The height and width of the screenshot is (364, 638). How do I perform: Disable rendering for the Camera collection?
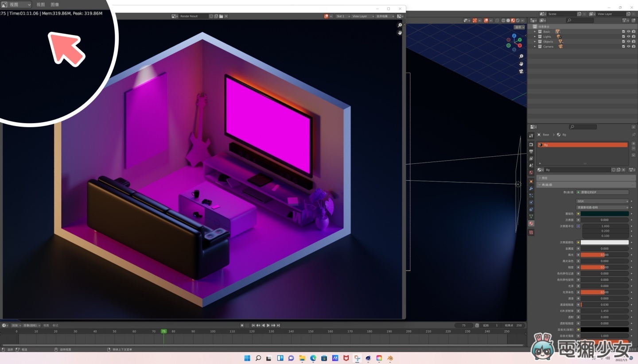pyautogui.click(x=633, y=46)
